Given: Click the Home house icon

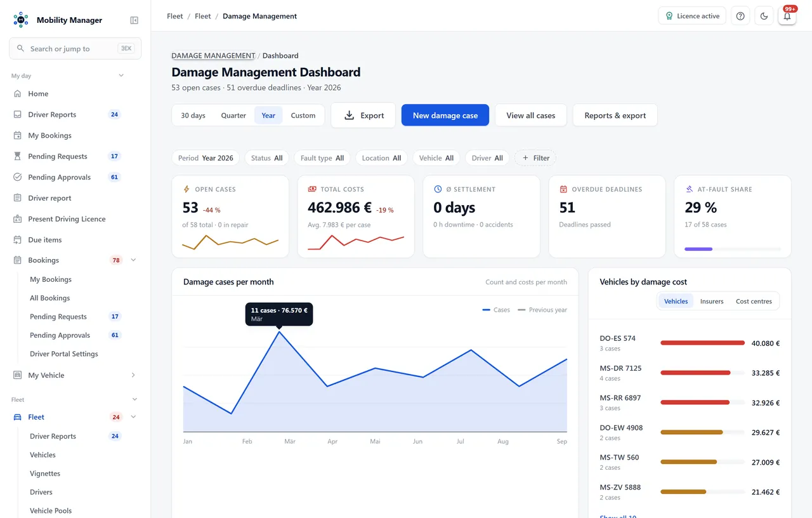Looking at the screenshot, I should point(17,94).
